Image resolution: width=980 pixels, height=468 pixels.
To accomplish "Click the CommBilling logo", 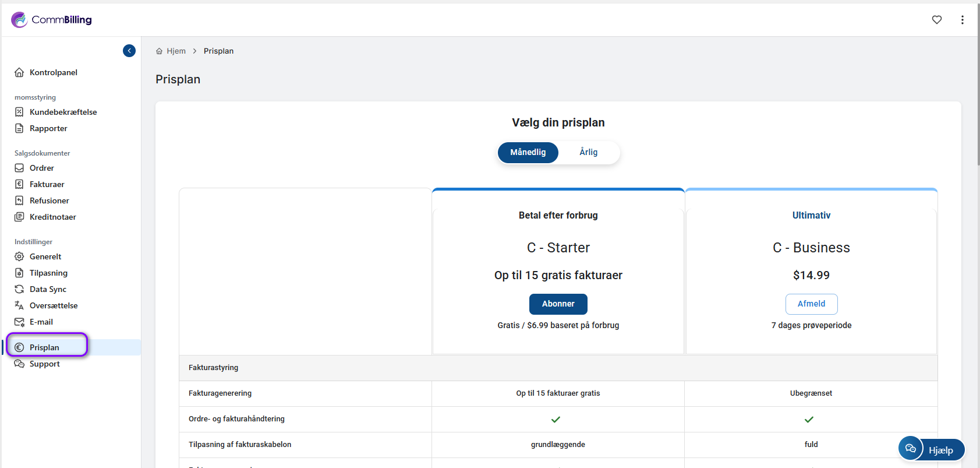I will (51, 20).
